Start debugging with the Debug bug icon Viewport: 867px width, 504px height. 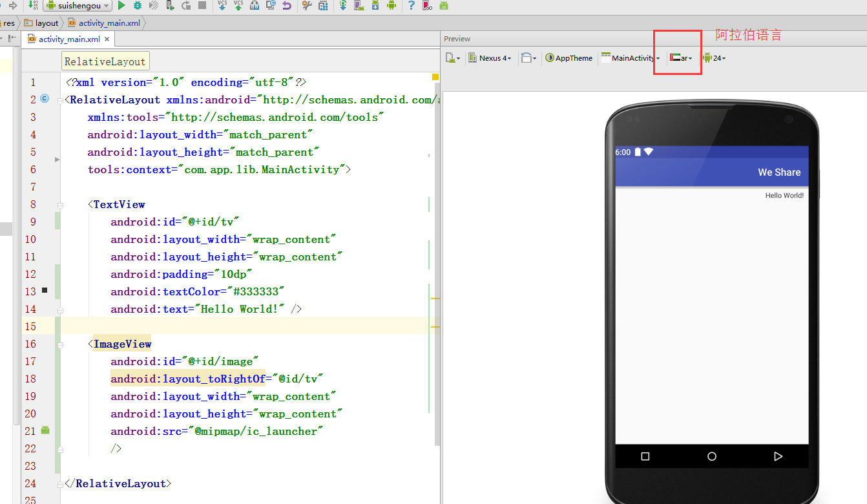[x=138, y=6]
